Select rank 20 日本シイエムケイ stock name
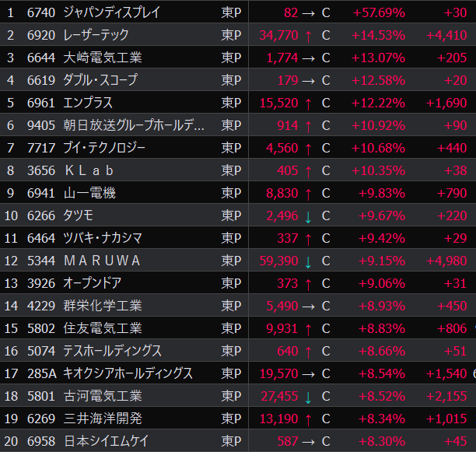This screenshot has height=452, width=476. click(106, 441)
